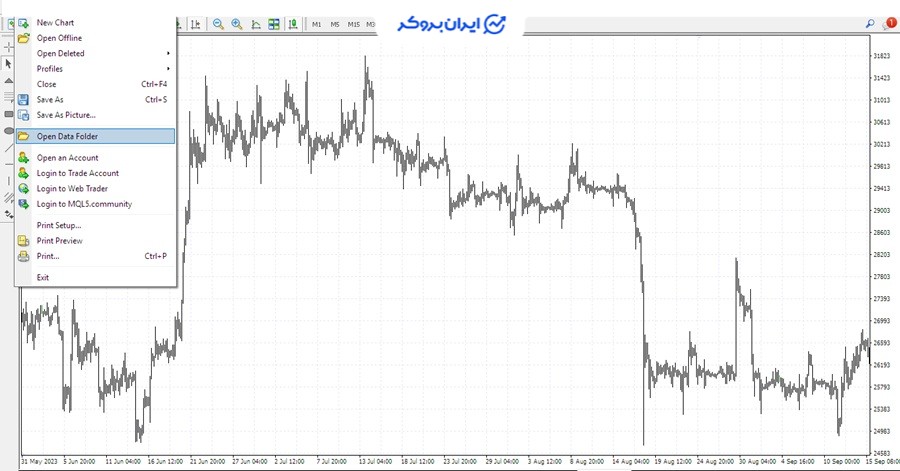900x471 pixels.
Task: Select the crosshair tool in left toolbar
Action: pos(8,46)
